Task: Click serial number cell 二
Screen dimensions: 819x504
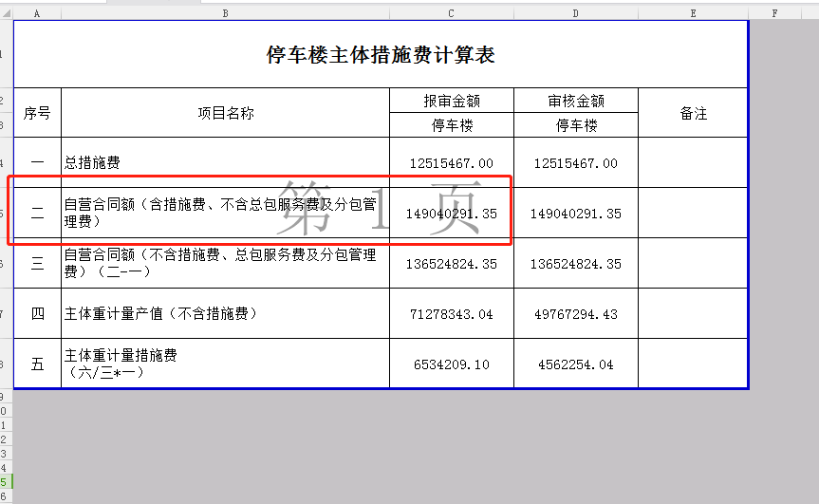Action: [x=37, y=213]
